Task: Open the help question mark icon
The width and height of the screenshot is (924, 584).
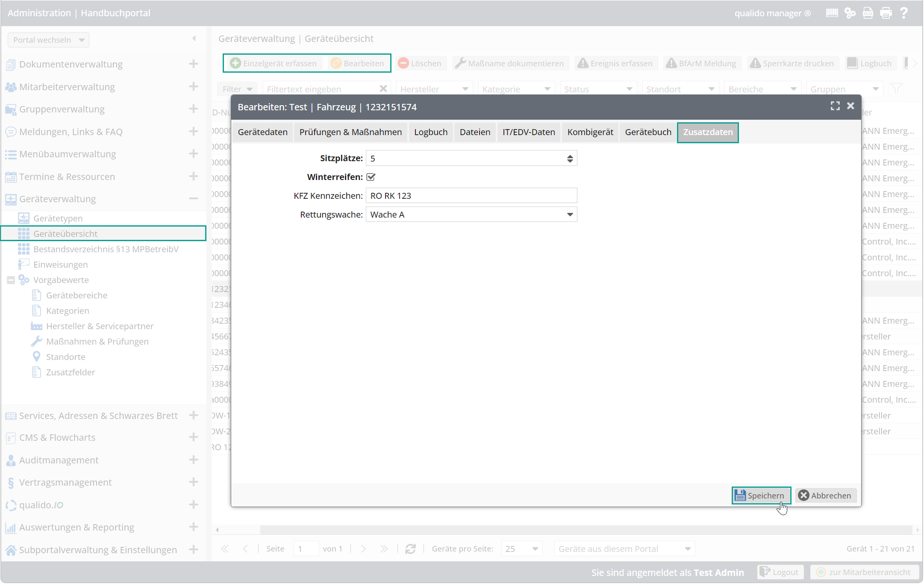Action: pyautogui.click(x=903, y=13)
